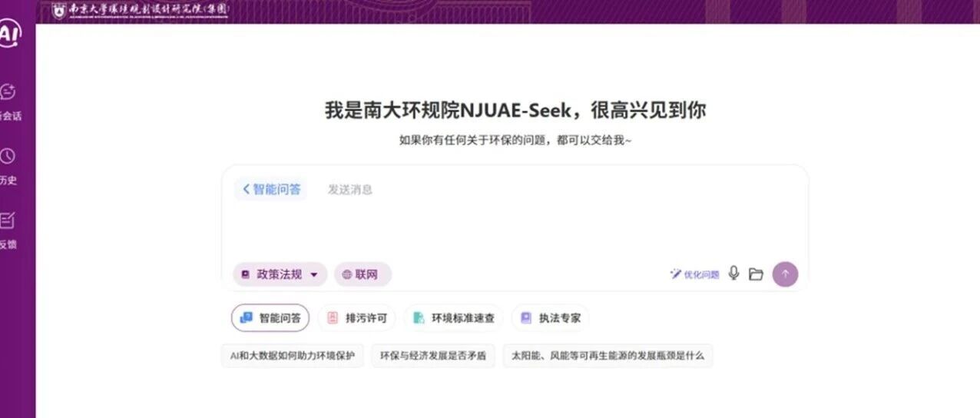This screenshot has height=418, width=980.
Task: Toggle the 联网 web search chip
Action: click(363, 274)
